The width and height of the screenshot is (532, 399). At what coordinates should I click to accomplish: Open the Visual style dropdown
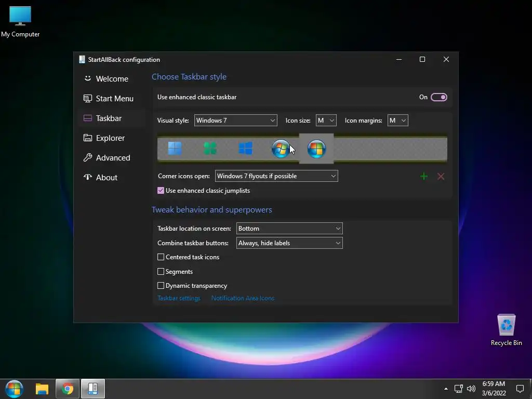pyautogui.click(x=235, y=121)
